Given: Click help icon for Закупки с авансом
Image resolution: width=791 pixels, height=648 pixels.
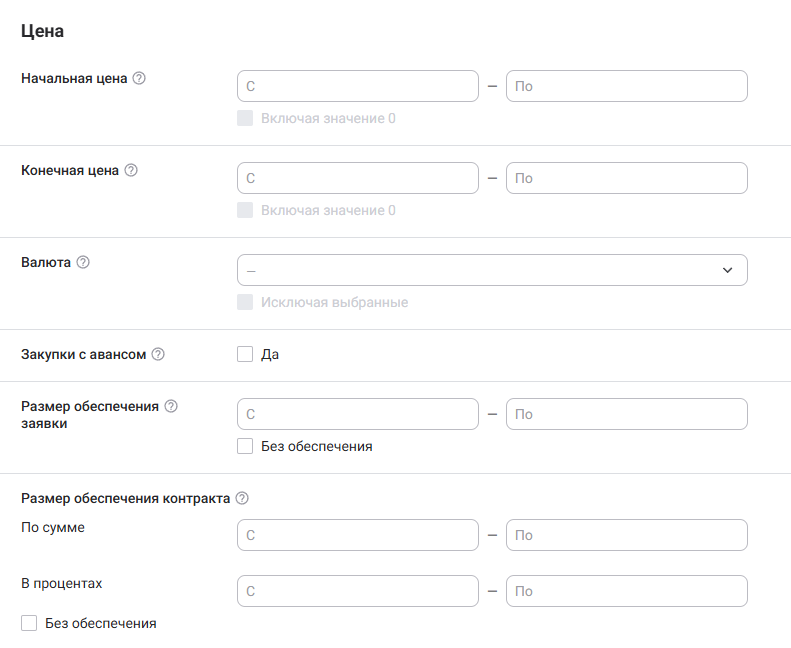Looking at the screenshot, I should 158,354.
